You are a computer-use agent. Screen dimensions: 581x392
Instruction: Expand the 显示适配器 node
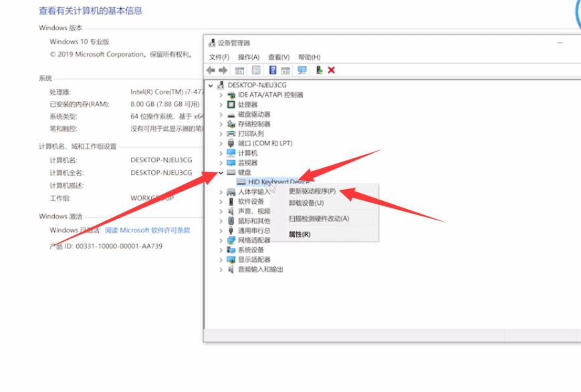pyautogui.click(x=221, y=260)
